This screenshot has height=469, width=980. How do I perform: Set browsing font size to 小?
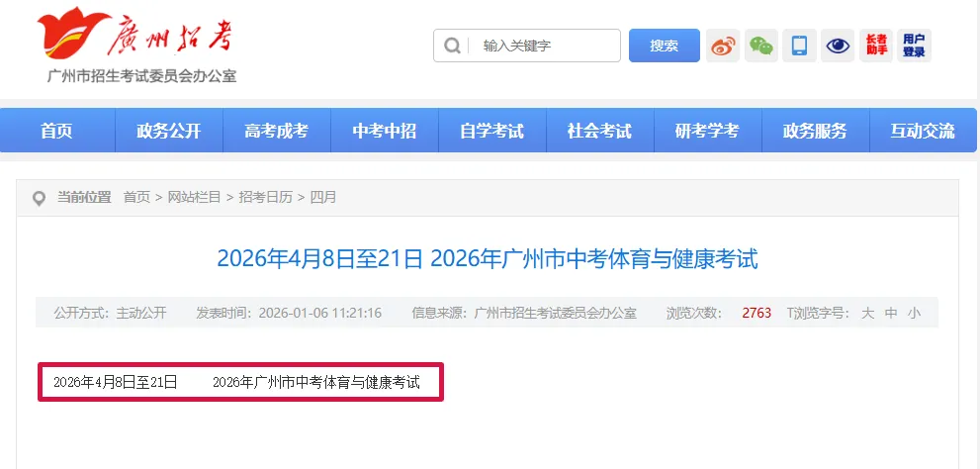[x=914, y=313]
